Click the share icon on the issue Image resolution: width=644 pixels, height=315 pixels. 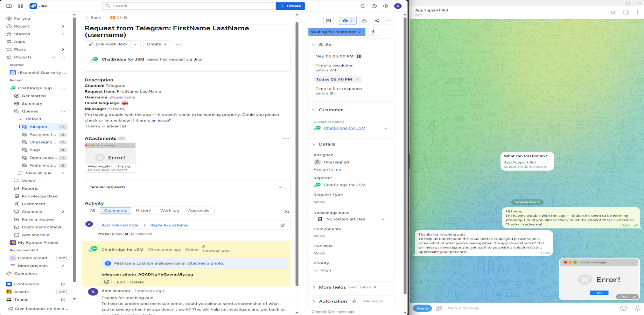click(377, 21)
